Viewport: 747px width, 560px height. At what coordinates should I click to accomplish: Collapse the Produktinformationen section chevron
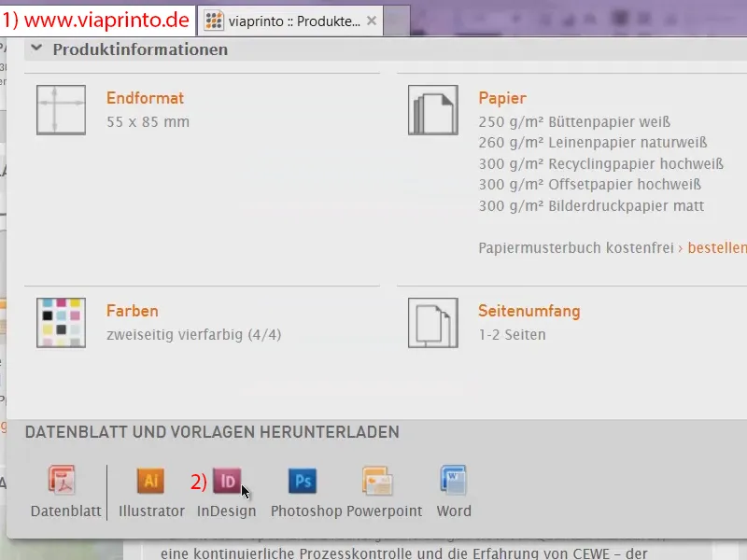point(36,49)
